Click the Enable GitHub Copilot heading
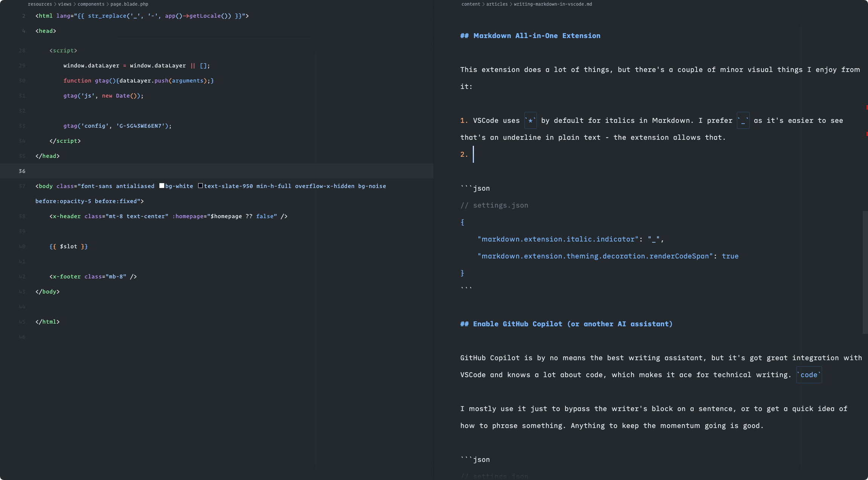The width and height of the screenshot is (868, 480). click(566, 323)
